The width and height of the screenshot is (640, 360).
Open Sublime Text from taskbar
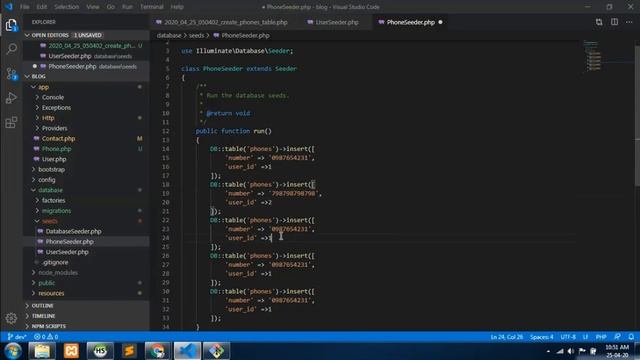129,351
